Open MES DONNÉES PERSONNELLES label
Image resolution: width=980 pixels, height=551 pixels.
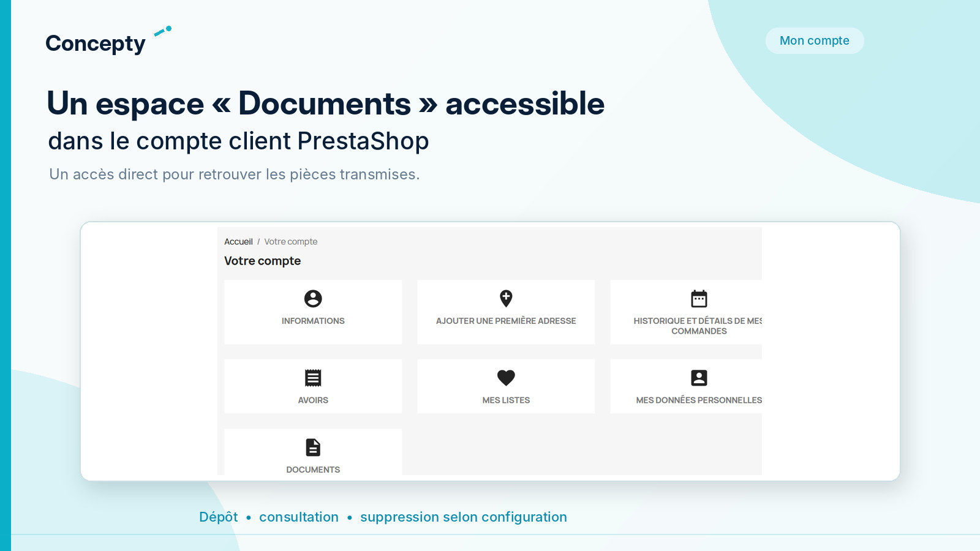699,400
